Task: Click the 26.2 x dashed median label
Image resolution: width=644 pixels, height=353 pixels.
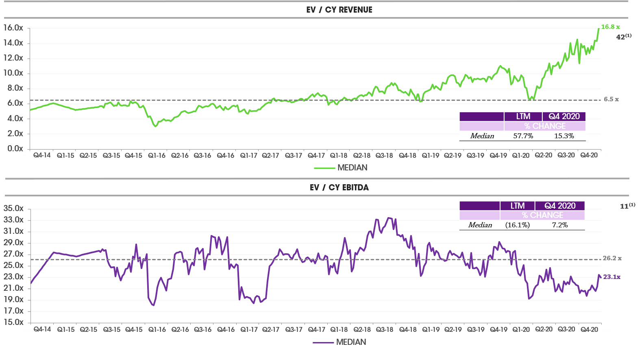Action: tap(612, 258)
